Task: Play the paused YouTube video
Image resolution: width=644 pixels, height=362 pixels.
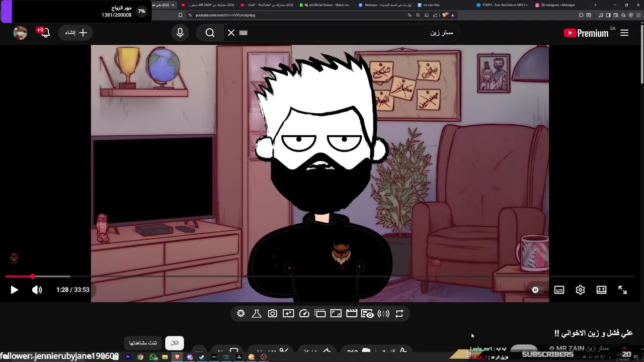Action: pyautogui.click(x=14, y=290)
